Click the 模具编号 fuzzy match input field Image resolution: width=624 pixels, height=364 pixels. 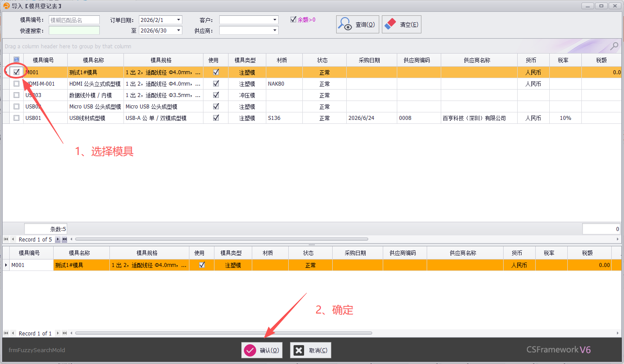pos(74,20)
